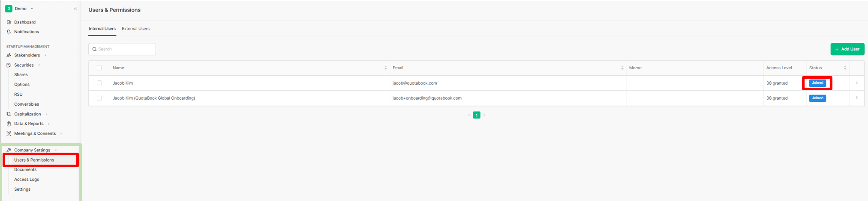Screen dimensions: 868x201
Task: Tick the checkbox for the Jacob Kim row
Action: click(99, 83)
